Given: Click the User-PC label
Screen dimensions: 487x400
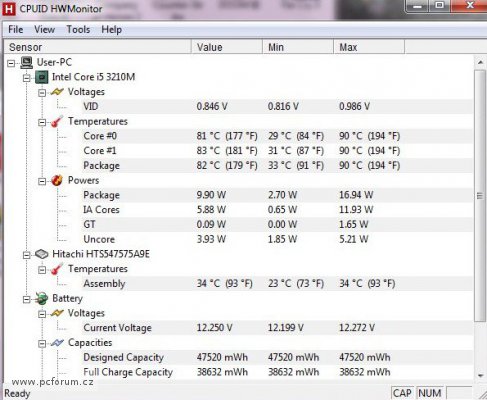Looking at the screenshot, I should tap(54, 62).
